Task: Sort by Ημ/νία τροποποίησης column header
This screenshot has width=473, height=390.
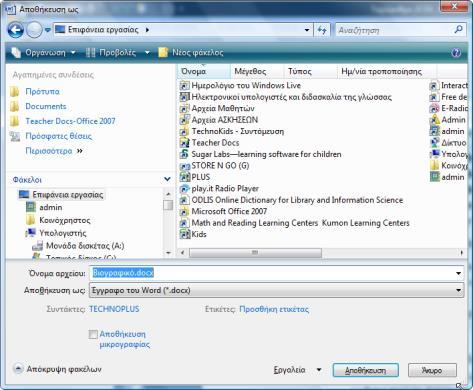Action: [x=387, y=71]
